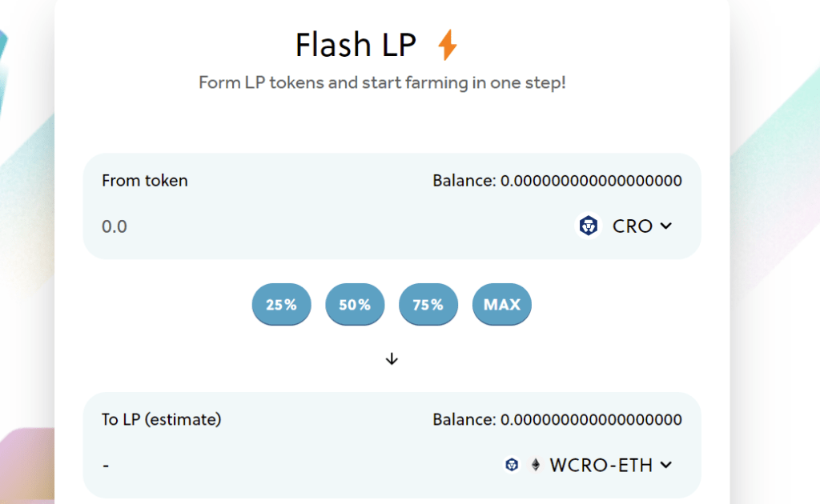This screenshot has height=504, width=820.
Task: Click the Ethereum diamond icon
Action: point(536,465)
